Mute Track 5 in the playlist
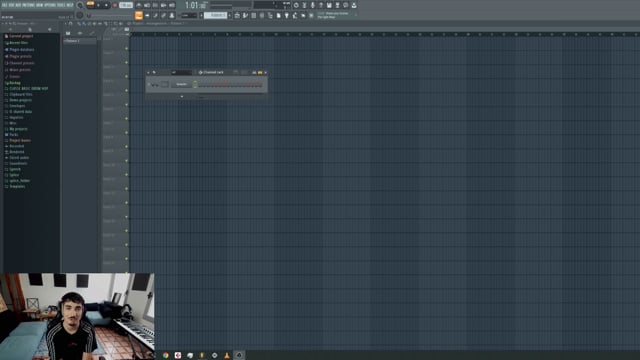This screenshot has height=360, width=640. pos(127,104)
